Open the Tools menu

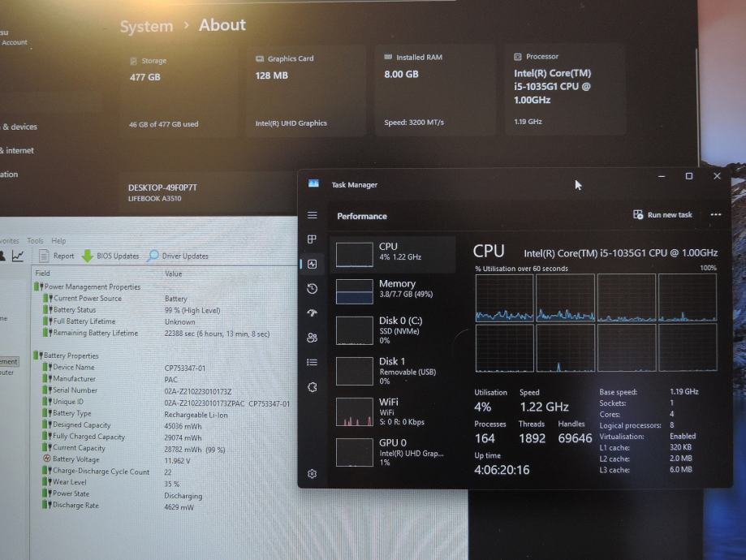click(35, 241)
